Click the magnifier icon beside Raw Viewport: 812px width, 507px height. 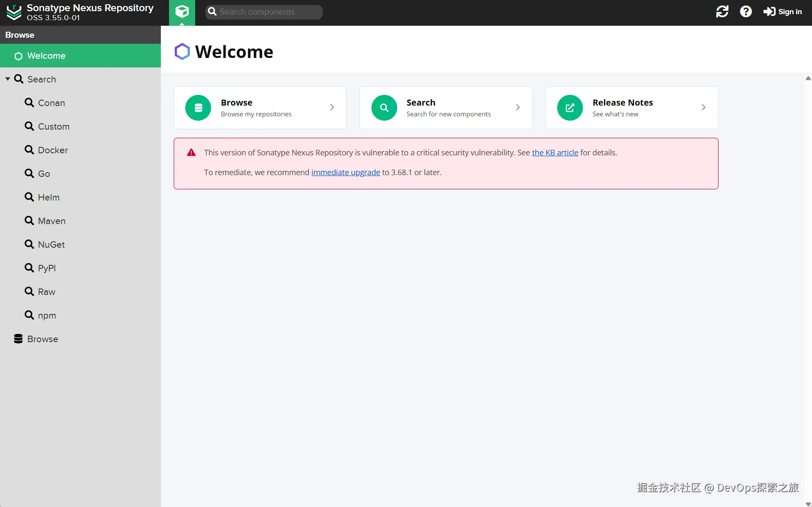[x=29, y=291]
